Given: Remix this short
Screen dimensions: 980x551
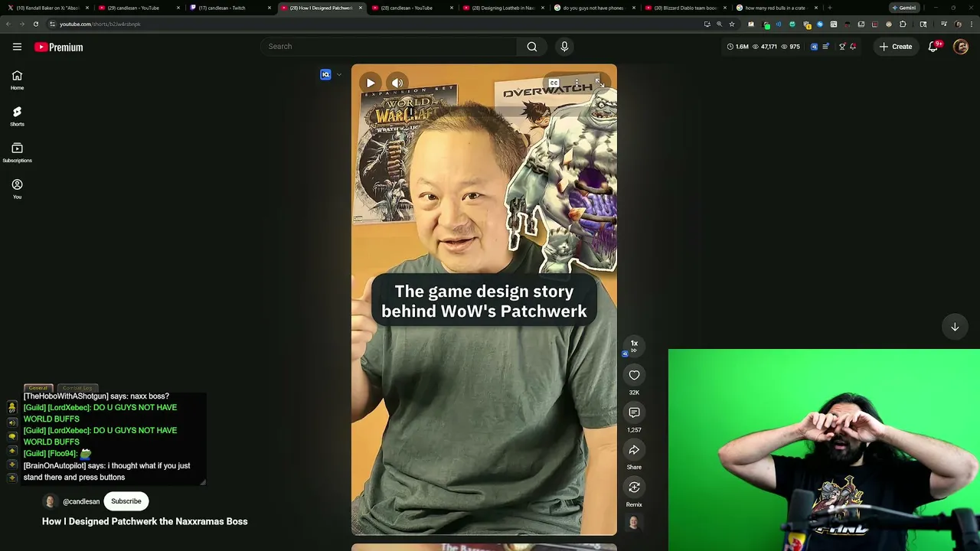Looking at the screenshot, I should click(634, 487).
